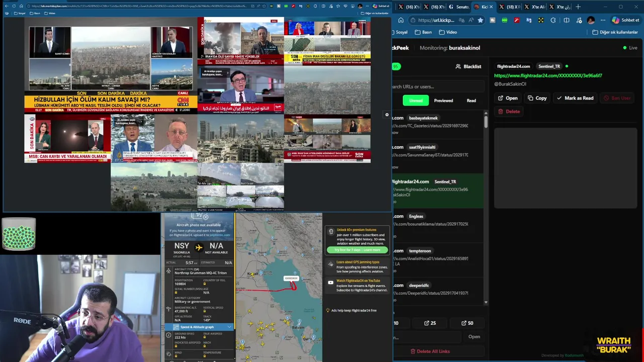Screen dimensions: 644x362
Task: Click the music note collections icon
Action: pos(578,20)
